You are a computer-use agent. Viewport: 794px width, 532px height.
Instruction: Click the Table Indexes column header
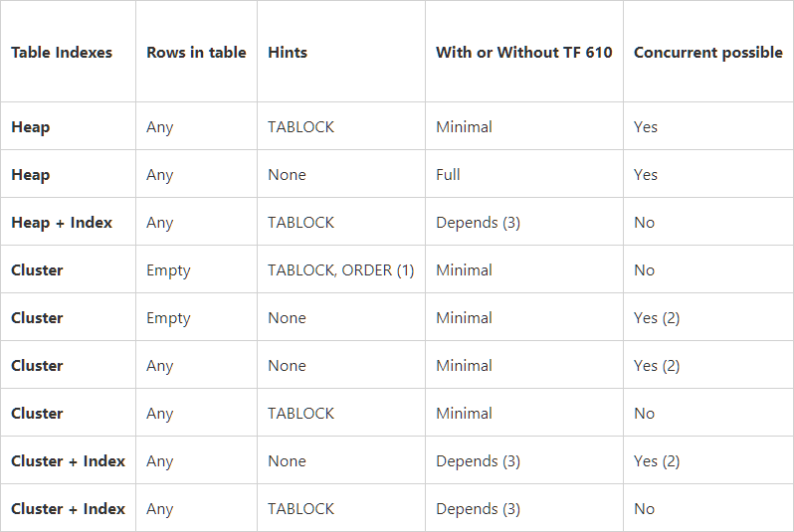tap(62, 53)
